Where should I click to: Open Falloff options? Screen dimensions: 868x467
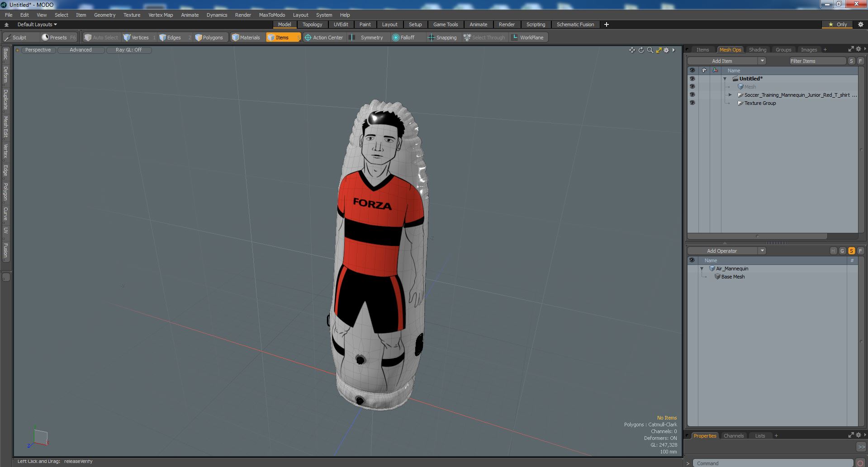point(407,38)
